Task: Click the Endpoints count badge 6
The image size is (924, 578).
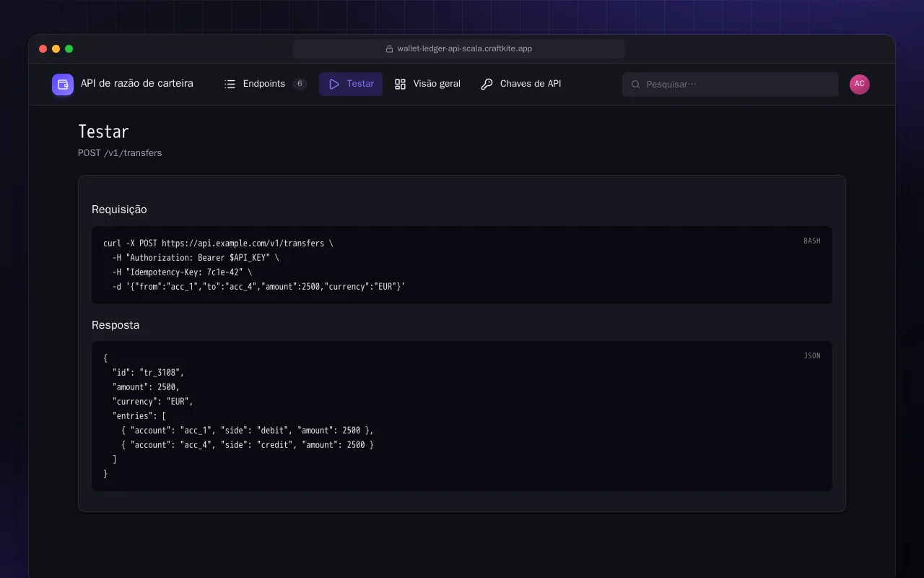Action: [300, 84]
